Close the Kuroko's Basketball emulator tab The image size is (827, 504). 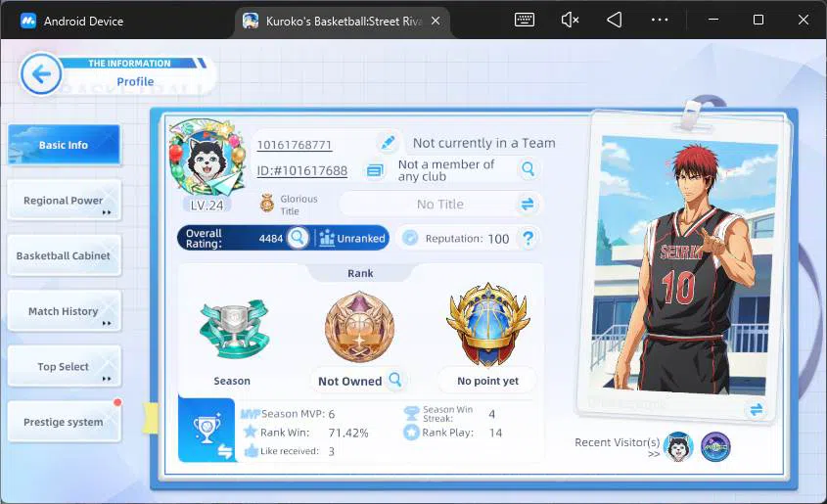point(436,21)
